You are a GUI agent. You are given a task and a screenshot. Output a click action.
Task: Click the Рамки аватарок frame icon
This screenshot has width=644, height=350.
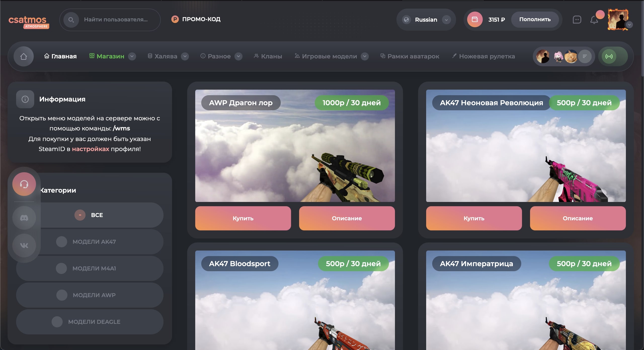coord(383,56)
